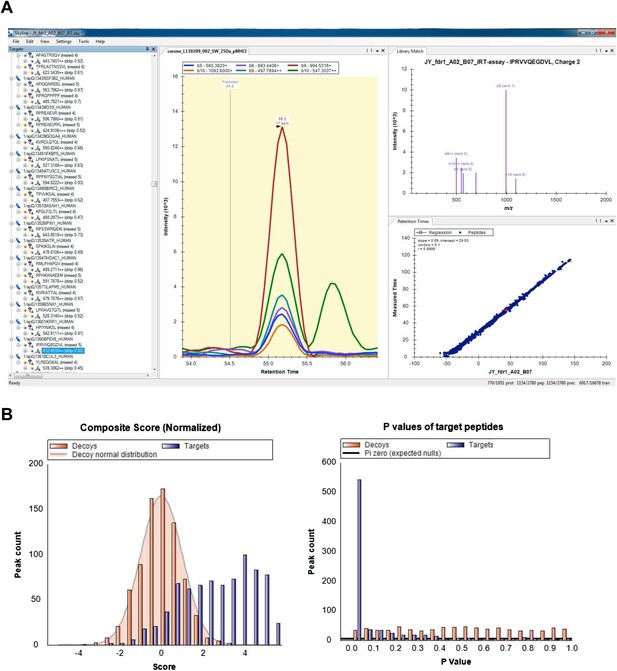Collapse the SF3B2_HUMAN protein node
This screenshot has height=671, width=617.
12,78
